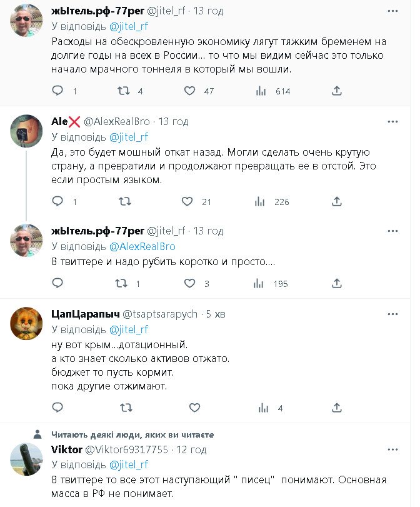Reply to AlexRealBro's tweet

coord(57,201)
